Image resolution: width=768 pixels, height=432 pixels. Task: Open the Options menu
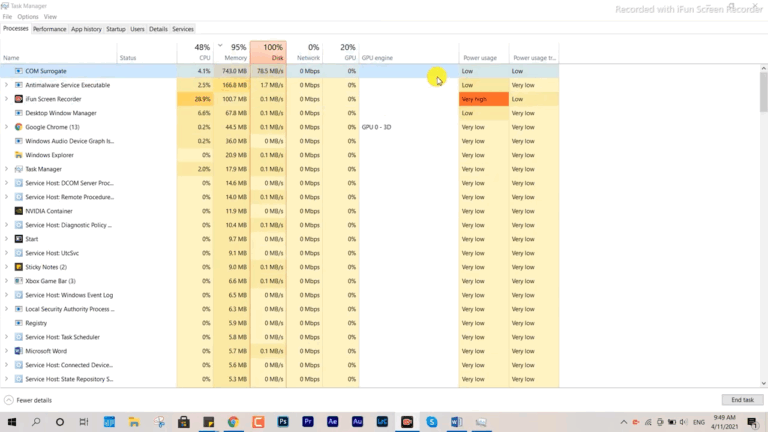pos(28,17)
